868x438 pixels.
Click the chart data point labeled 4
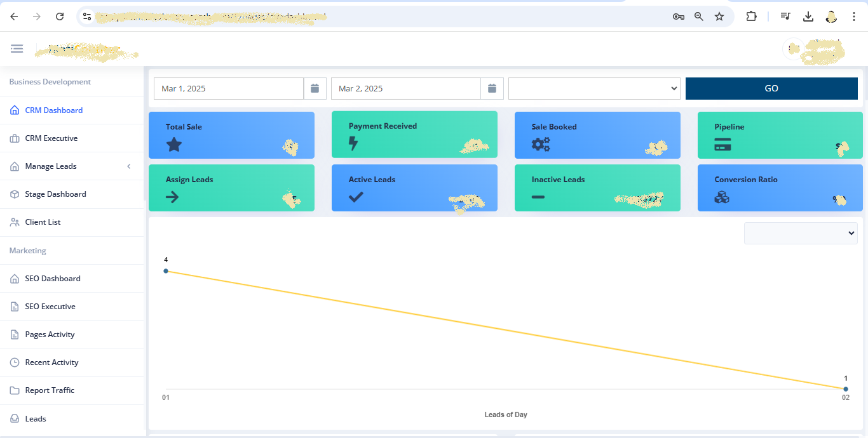point(166,271)
